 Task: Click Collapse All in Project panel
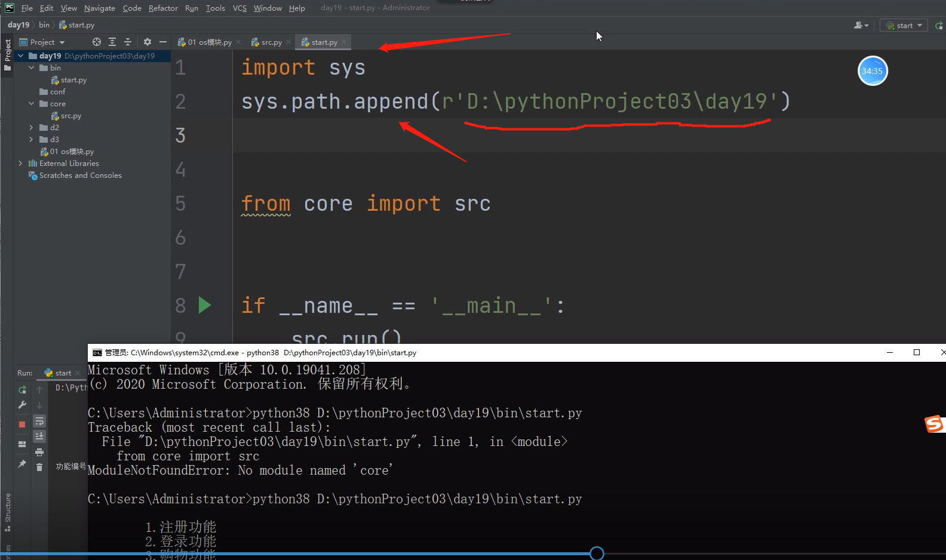[x=127, y=42]
